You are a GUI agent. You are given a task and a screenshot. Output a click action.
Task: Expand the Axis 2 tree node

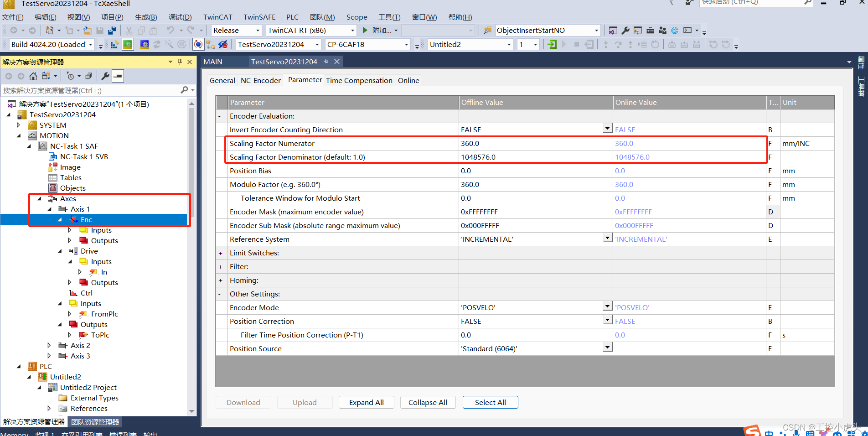point(49,345)
